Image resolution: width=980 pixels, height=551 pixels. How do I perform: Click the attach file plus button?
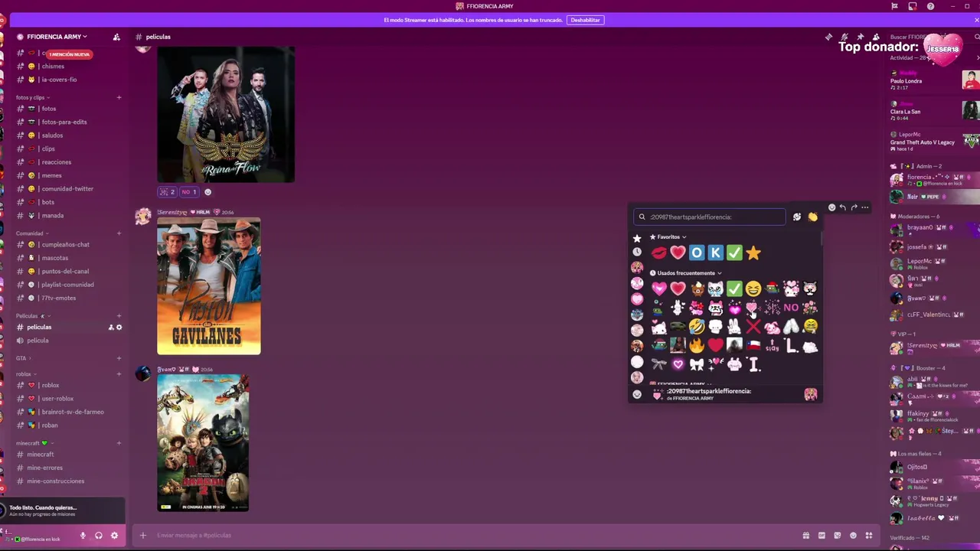click(142, 536)
